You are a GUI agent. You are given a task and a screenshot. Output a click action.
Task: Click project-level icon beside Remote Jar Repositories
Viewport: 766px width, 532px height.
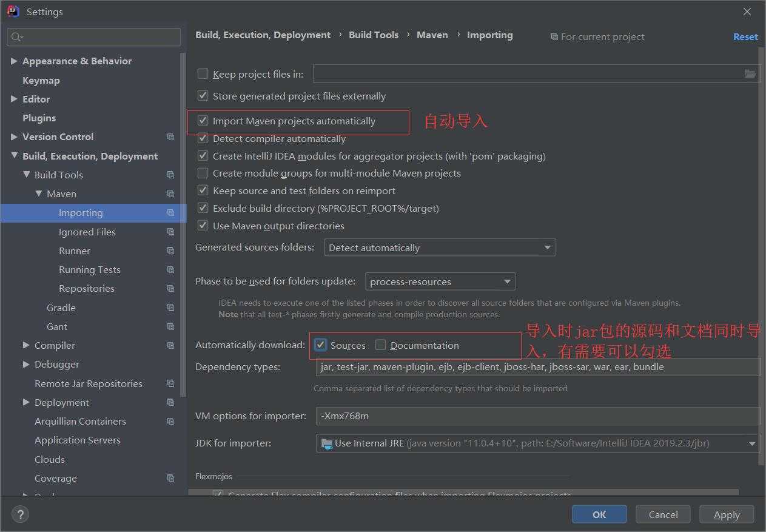pyautogui.click(x=170, y=383)
